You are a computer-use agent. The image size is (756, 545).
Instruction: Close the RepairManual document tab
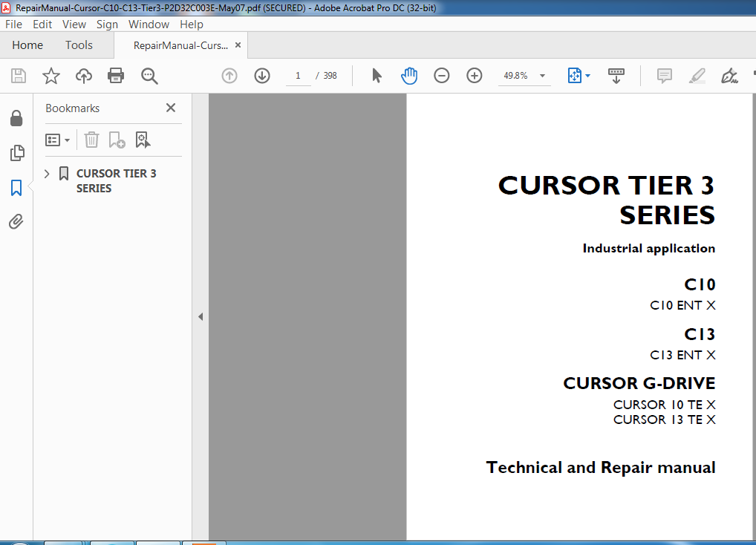pos(238,45)
